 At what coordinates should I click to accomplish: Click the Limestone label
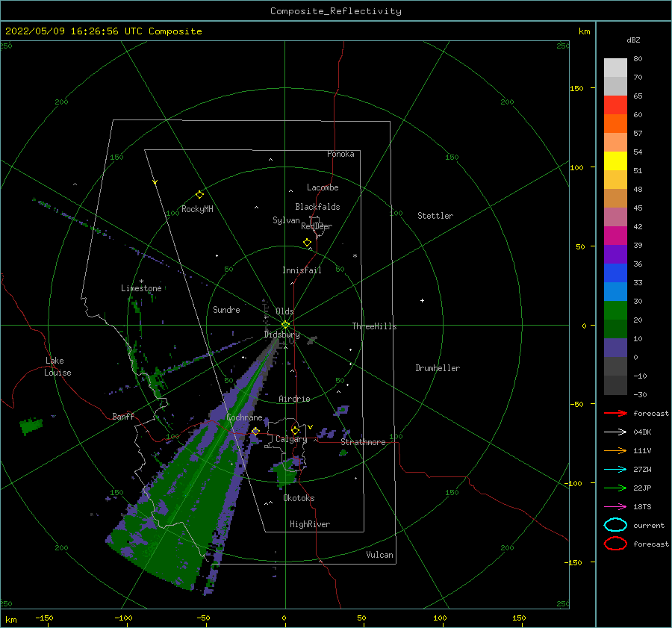tap(141, 288)
